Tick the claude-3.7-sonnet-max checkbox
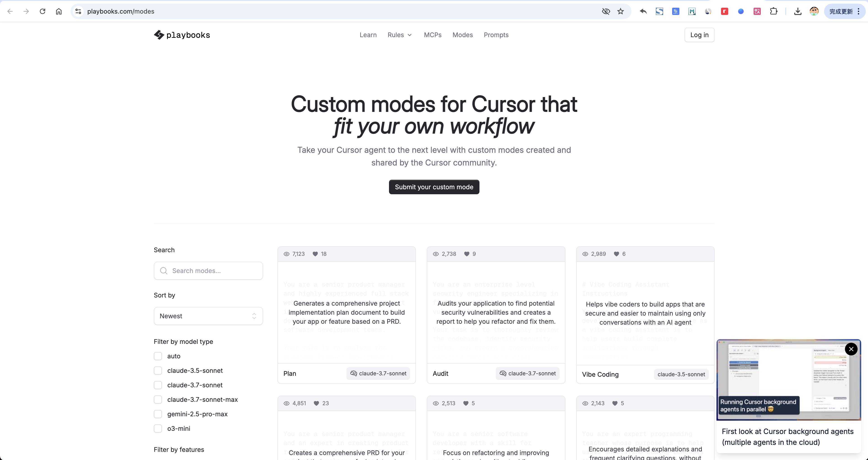This screenshot has height=460, width=868. (x=158, y=399)
